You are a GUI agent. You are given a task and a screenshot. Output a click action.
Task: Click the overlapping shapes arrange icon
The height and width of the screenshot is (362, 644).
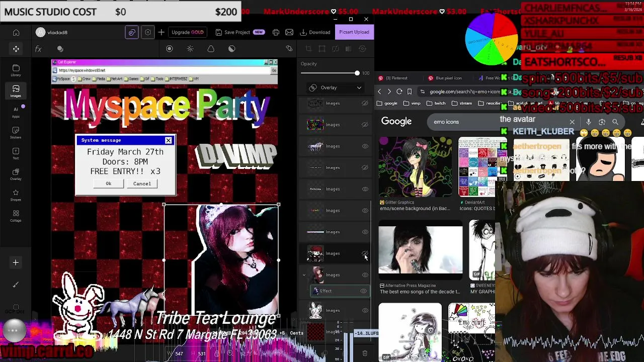coord(289,49)
